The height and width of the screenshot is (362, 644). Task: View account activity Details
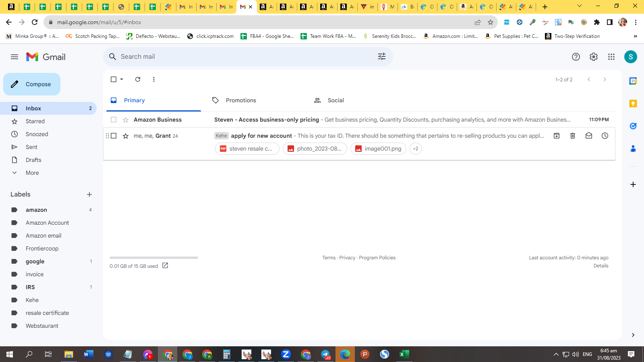pyautogui.click(x=601, y=266)
